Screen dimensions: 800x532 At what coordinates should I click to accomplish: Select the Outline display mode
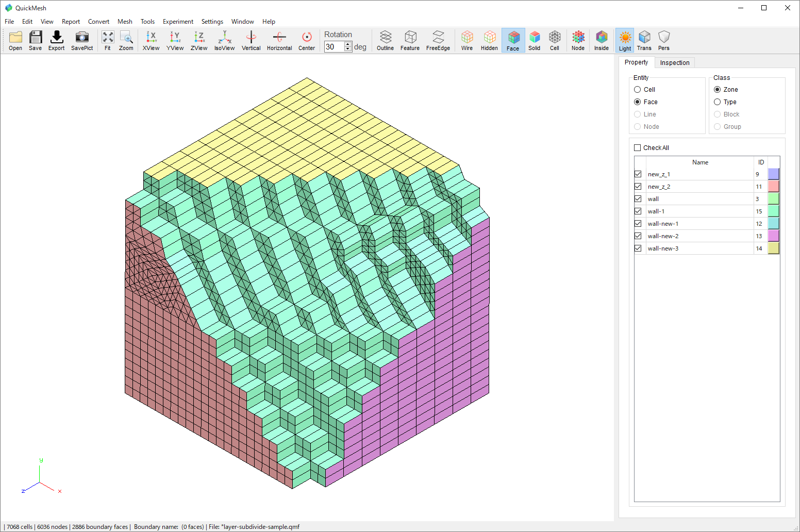click(x=385, y=40)
